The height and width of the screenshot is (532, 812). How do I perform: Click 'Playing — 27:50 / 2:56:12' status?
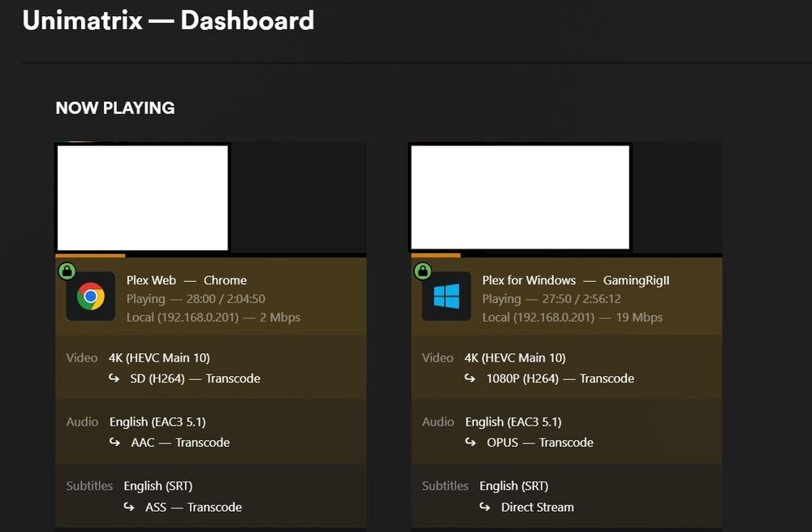pyautogui.click(x=551, y=299)
